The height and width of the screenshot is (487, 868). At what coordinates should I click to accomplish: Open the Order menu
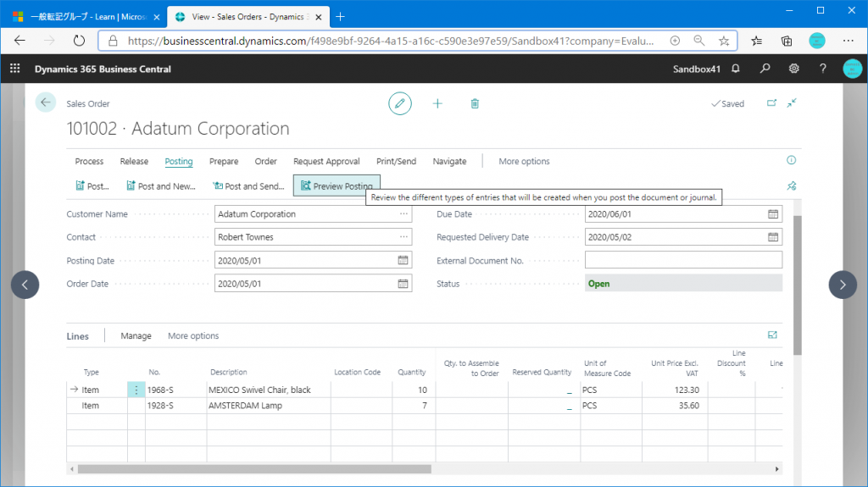(x=265, y=161)
